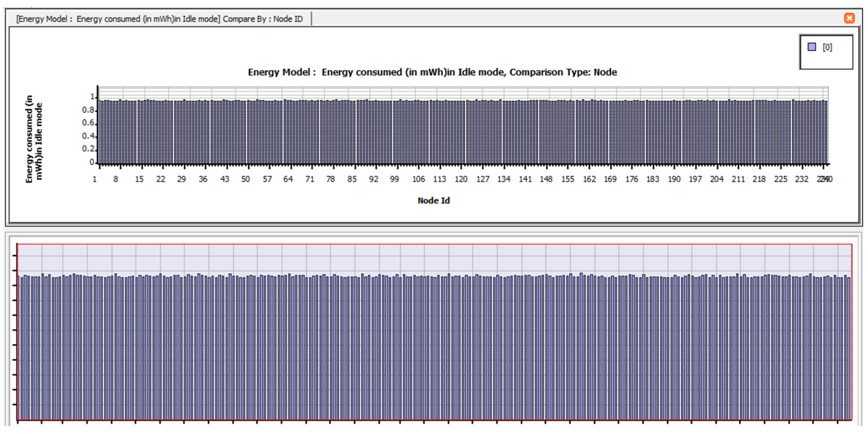Click the legend box border area
The image size is (868, 434).
[826, 63]
